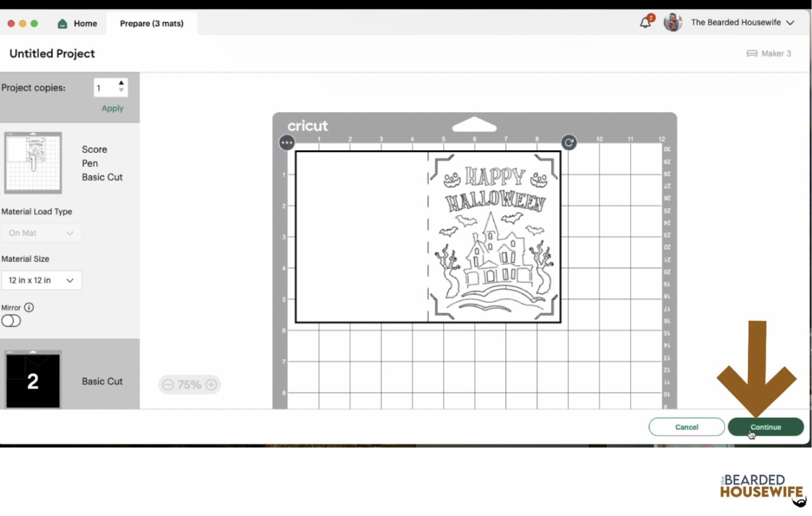
Task: Click the Mirror info icon
Action: pos(29,307)
